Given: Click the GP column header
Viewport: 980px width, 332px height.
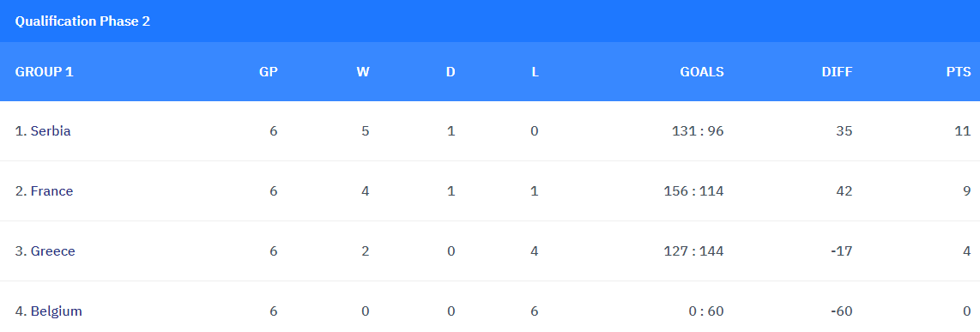Looking at the screenshot, I should (269, 72).
